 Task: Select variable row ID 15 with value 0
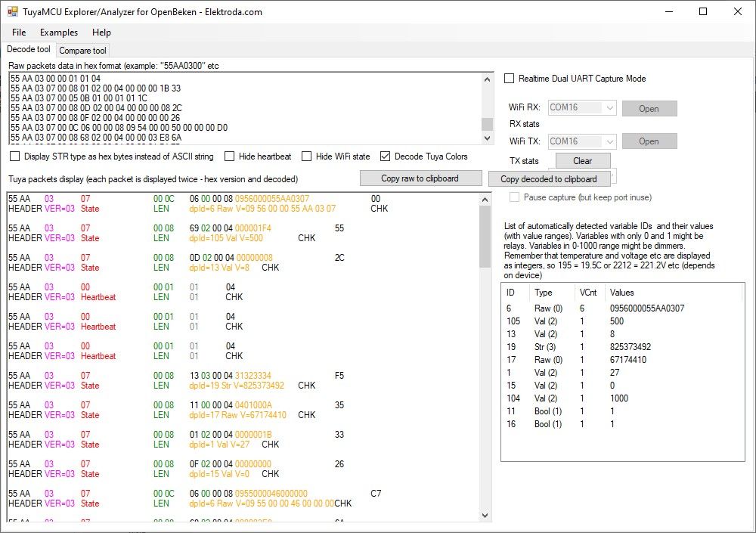click(x=622, y=386)
